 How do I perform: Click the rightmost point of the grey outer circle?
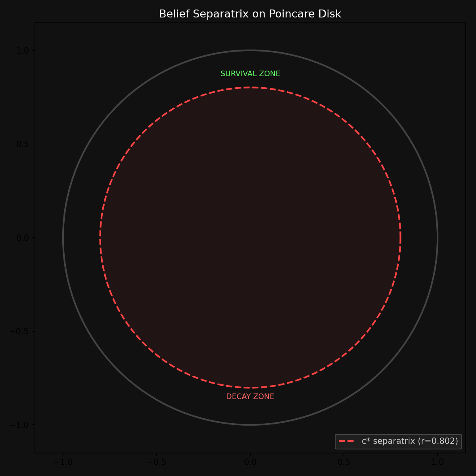tap(438, 238)
